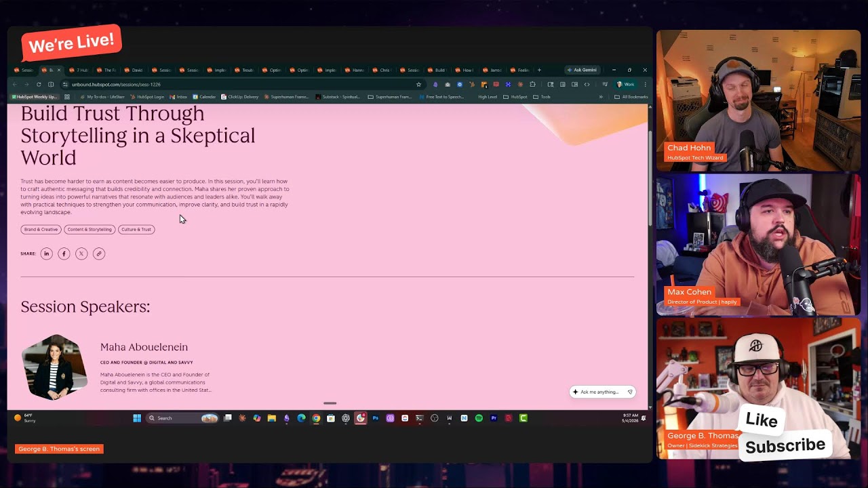This screenshot has height=488, width=868.
Task: Open Microsoft Edge from the taskbar
Action: point(301,418)
